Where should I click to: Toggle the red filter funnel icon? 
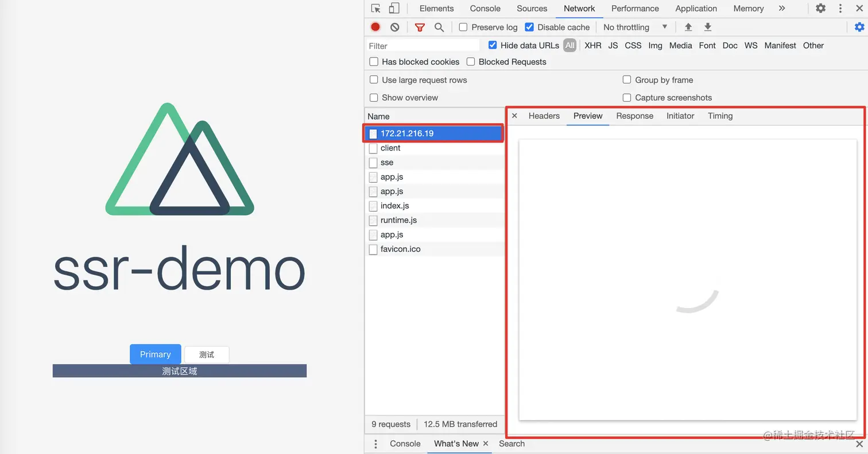tap(420, 27)
